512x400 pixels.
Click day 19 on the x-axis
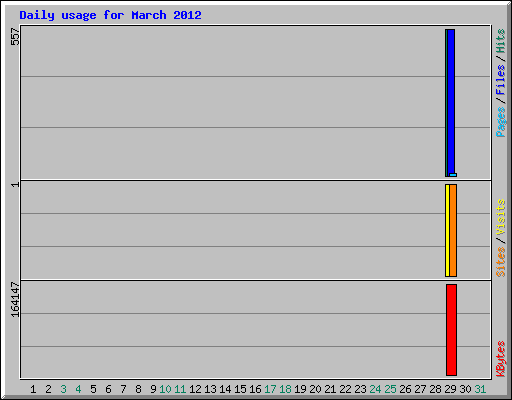[300, 389]
